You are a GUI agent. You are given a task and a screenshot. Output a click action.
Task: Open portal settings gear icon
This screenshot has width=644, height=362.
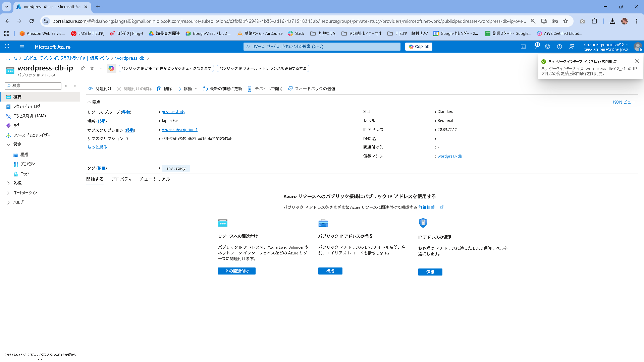[547, 47]
